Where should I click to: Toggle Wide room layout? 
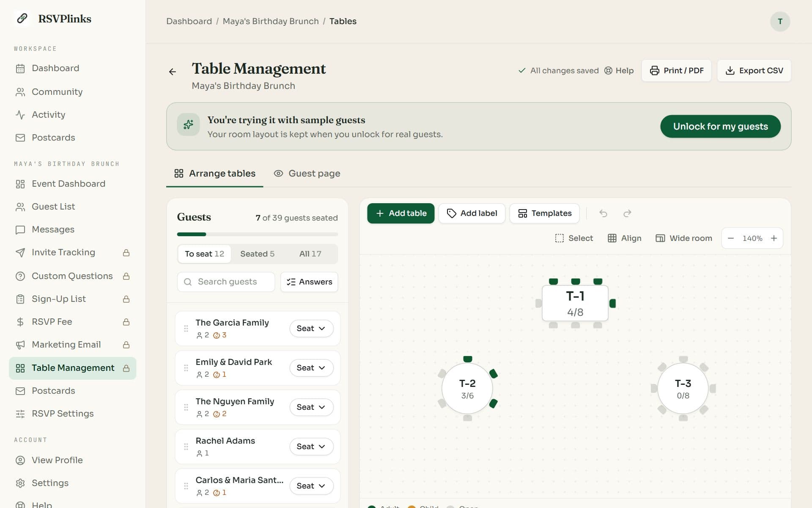tap(684, 238)
